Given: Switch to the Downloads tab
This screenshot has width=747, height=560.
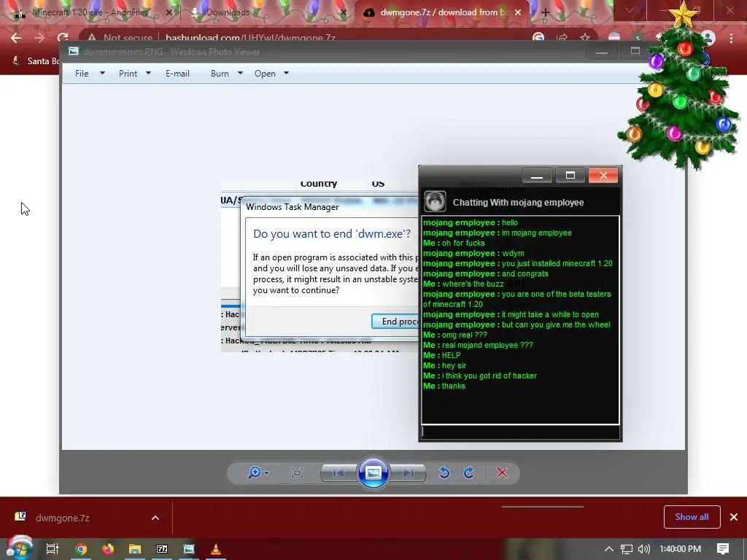Looking at the screenshot, I should pos(228,12).
